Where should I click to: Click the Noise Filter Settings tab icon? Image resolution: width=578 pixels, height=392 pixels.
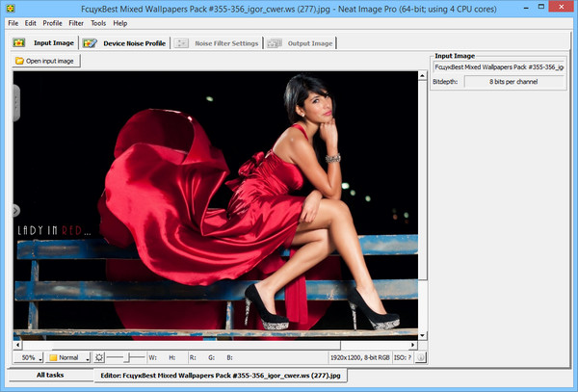click(x=182, y=43)
